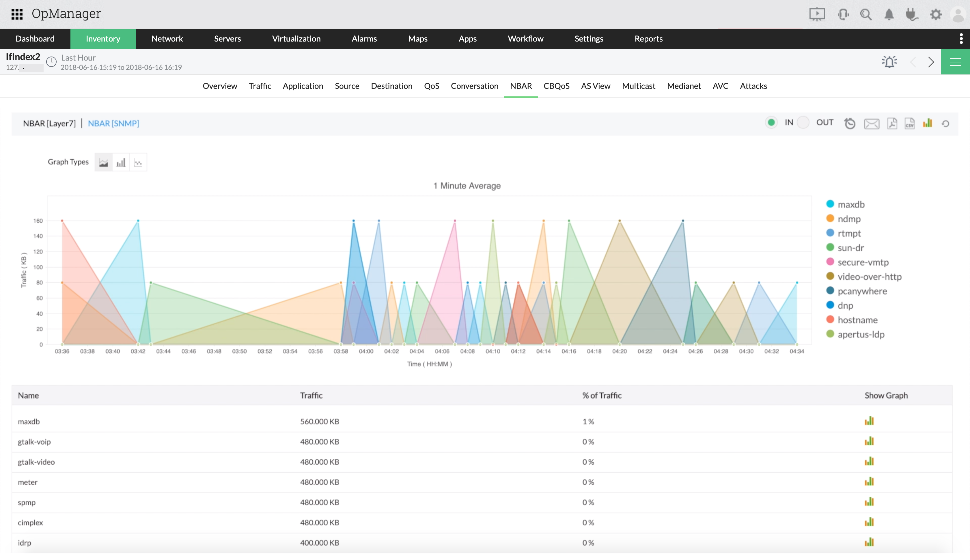Screen dimensions: 970x560
Task: Select the OUT traffic radio button
Action: (803, 123)
